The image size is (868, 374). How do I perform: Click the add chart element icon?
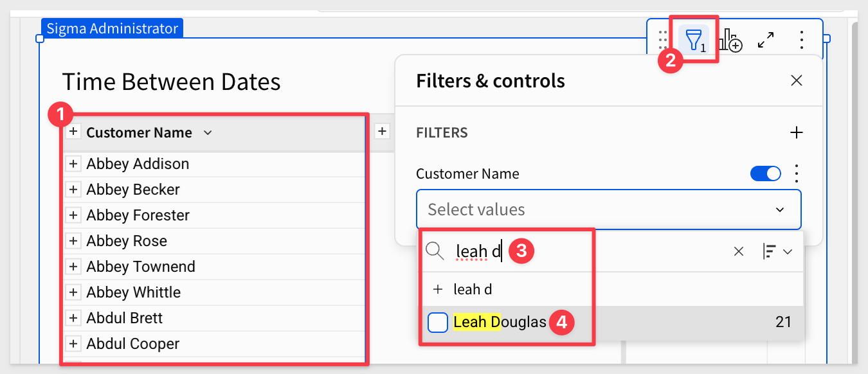(730, 40)
